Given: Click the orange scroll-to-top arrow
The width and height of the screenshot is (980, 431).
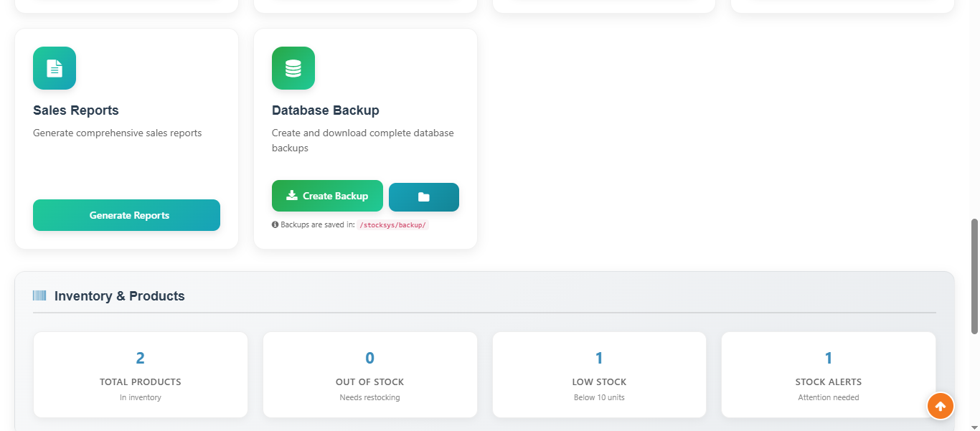Looking at the screenshot, I should pyautogui.click(x=941, y=406).
